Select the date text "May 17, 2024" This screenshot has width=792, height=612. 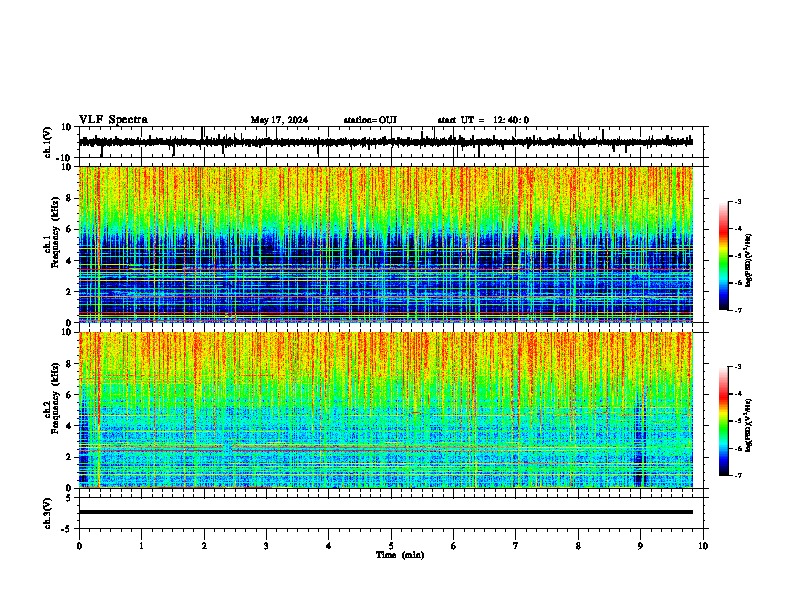pos(279,120)
